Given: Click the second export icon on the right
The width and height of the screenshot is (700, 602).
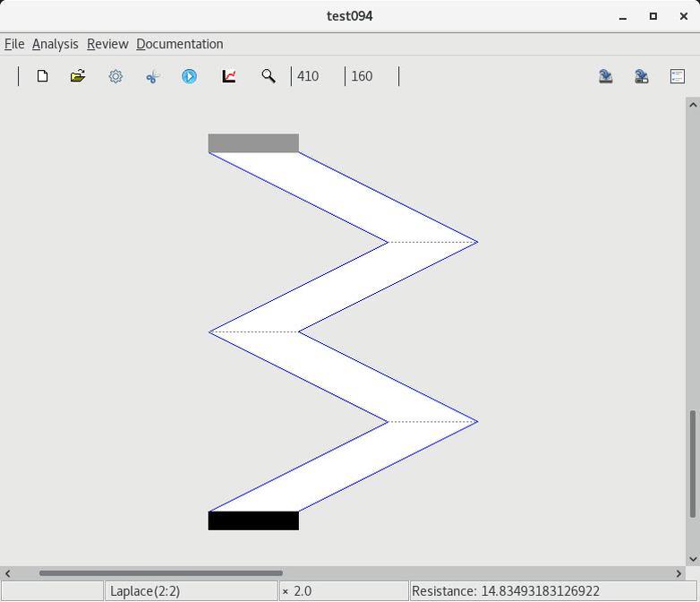Looking at the screenshot, I should (x=641, y=76).
